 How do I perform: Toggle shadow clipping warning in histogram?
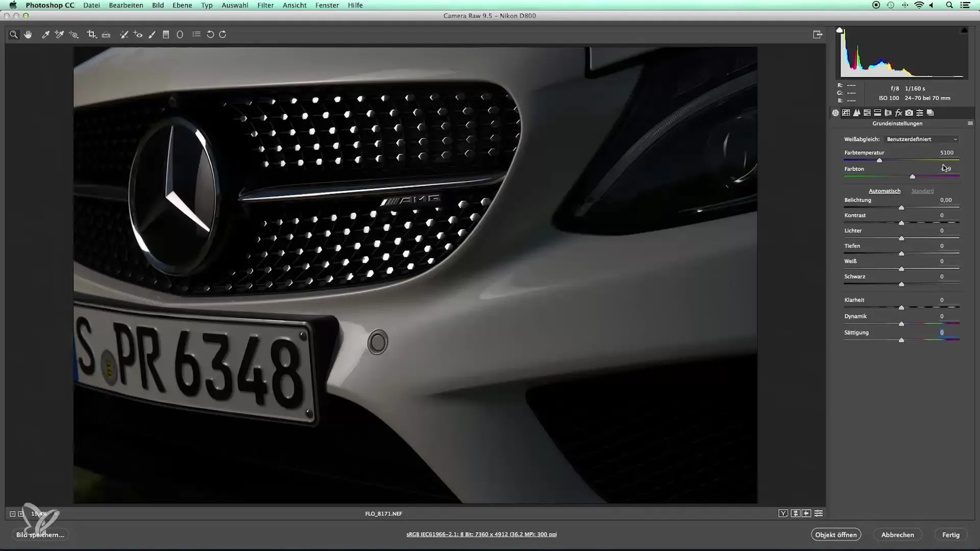[x=840, y=30]
